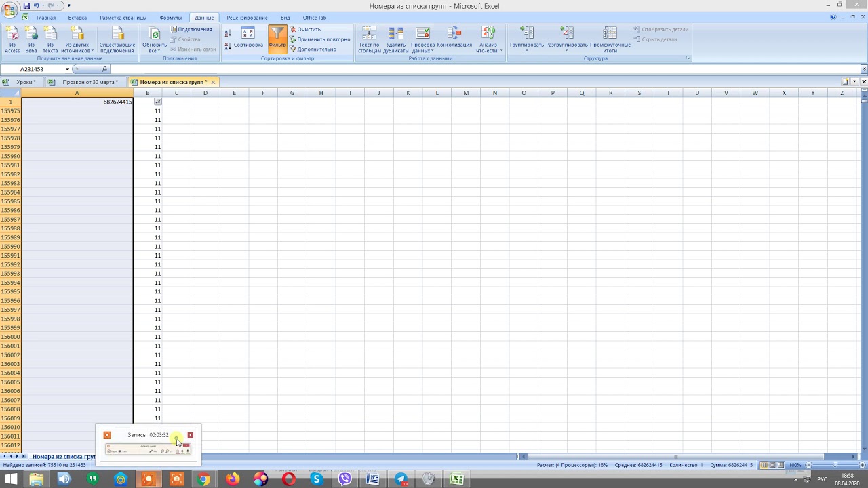Open Существующие подключения
This screenshot has width=868, height=488.
[117, 39]
